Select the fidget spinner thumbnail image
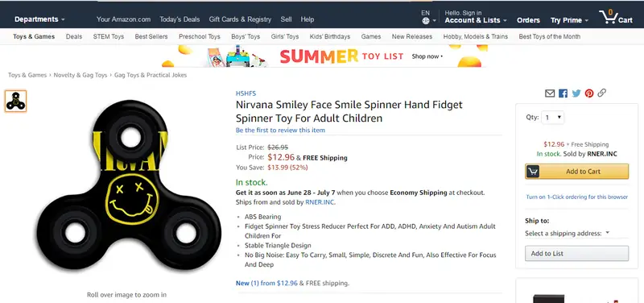The height and width of the screenshot is (303, 644). pyautogui.click(x=15, y=102)
